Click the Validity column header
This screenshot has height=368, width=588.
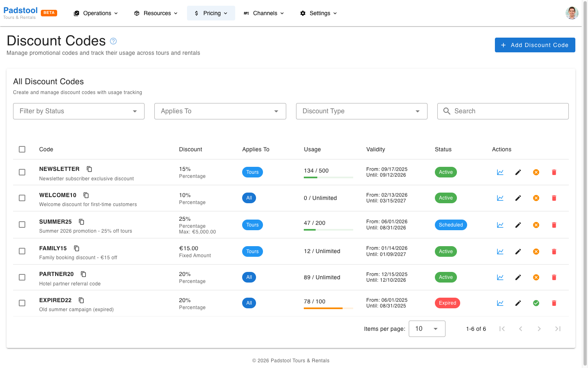tap(376, 149)
